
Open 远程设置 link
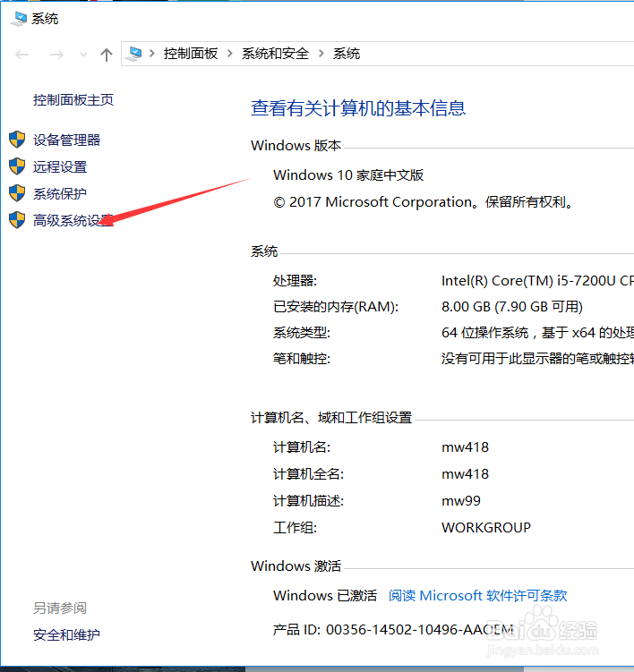pyautogui.click(x=60, y=166)
